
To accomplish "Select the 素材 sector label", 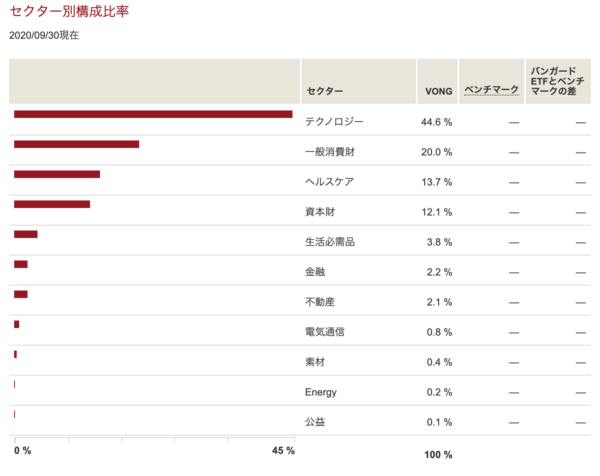I will (315, 362).
